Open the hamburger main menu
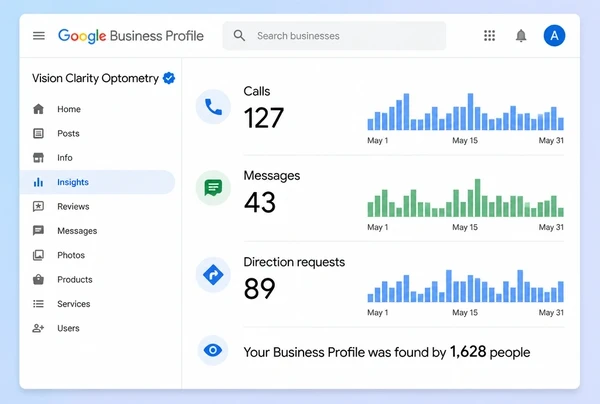The height and width of the screenshot is (404, 600). tap(39, 36)
